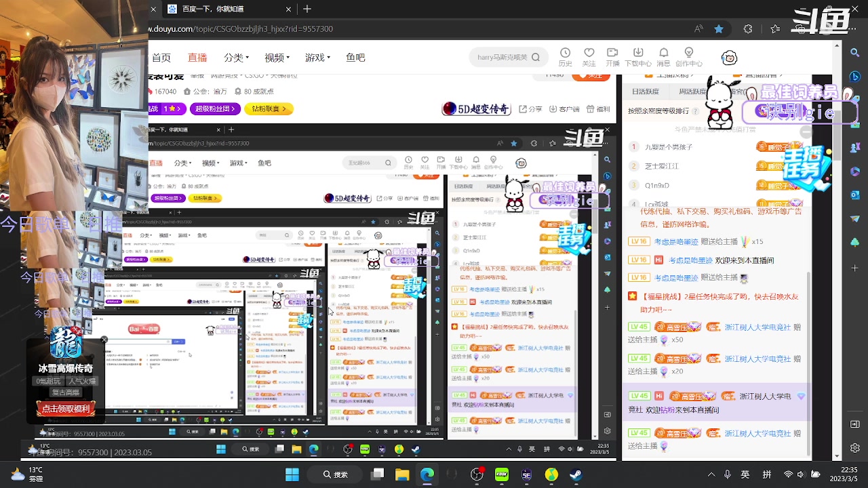The width and height of the screenshot is (868, 488).
Task: Click 福利 link under stream
Action: click(x=598, y=108)
